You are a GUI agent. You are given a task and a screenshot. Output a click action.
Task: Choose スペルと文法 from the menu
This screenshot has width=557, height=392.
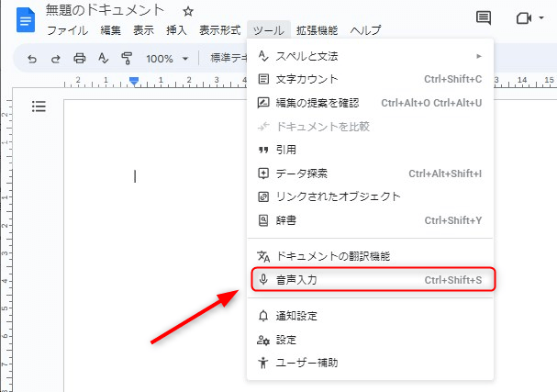click(370, 56)
